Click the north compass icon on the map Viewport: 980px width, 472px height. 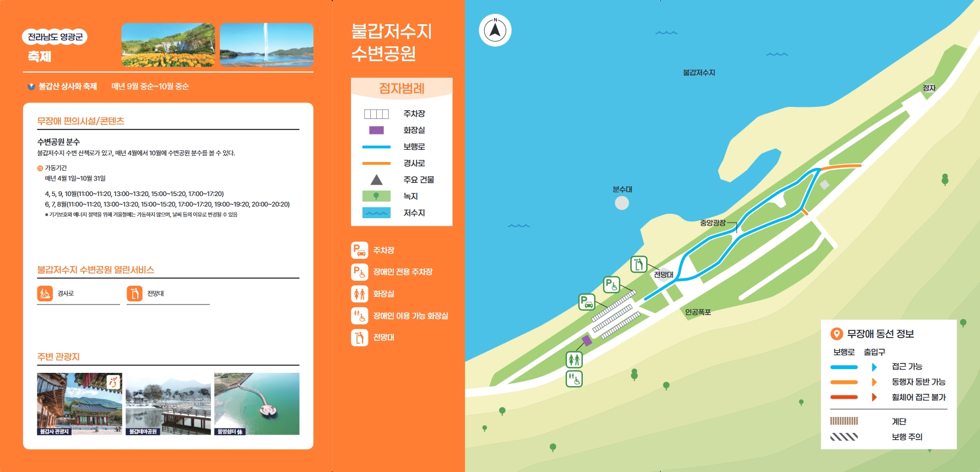[x=495, y=30]
